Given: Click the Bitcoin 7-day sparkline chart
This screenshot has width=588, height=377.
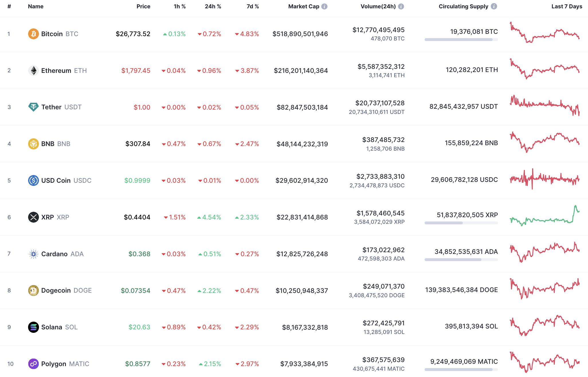Looking at the screenshot, I should pyautogui.click(x=544, y=34).
